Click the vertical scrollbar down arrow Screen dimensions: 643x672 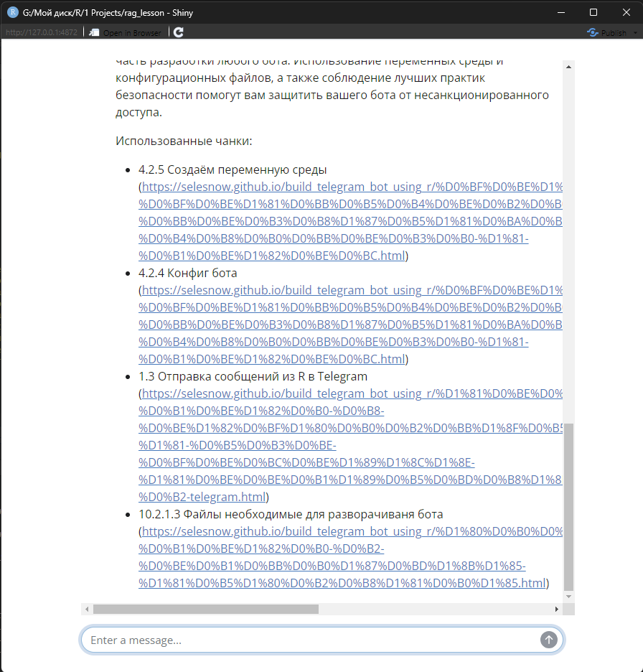point(569,597)
